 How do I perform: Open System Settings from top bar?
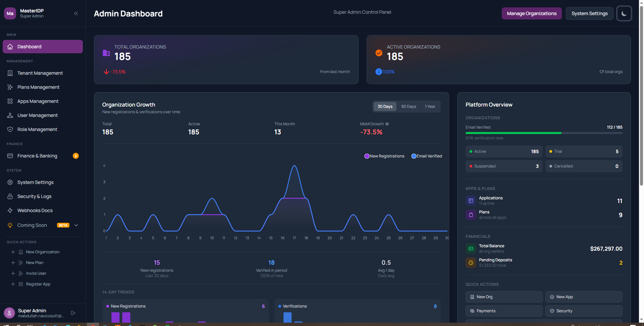tap(589, 13)
